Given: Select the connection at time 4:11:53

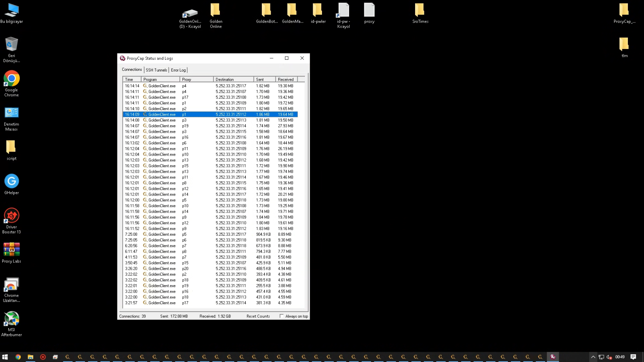Looking at the screenshot, I should click(x=210, y=257).
